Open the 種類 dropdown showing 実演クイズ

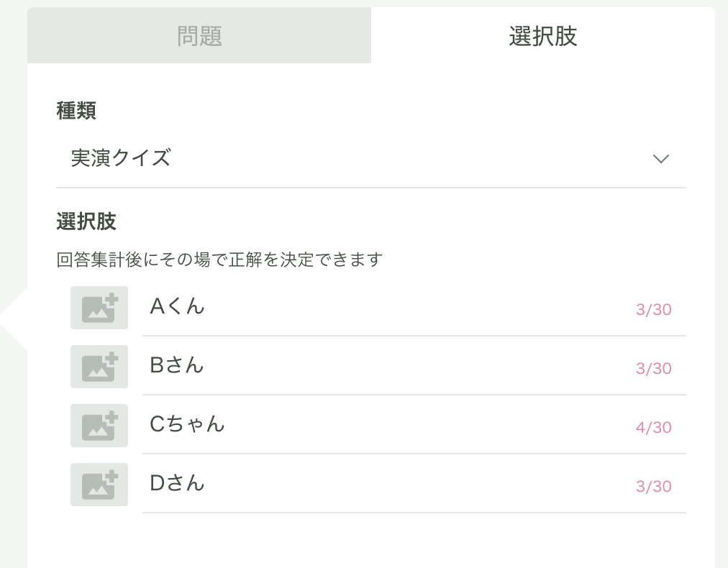(x=371, y=158)
